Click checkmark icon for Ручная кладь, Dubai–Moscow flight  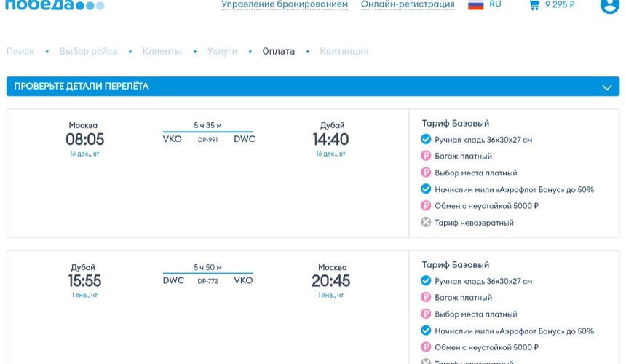tap(426, 280)
